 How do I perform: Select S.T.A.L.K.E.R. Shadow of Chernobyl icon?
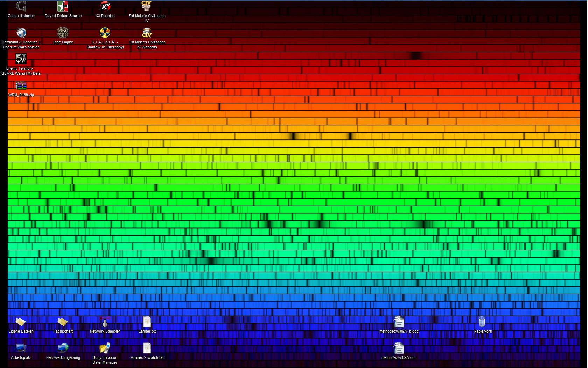coord(105,33)
